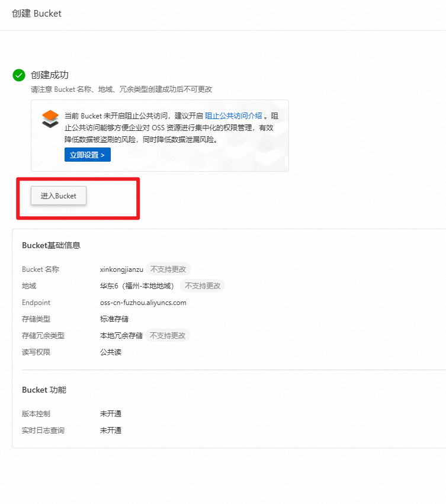Click the 读写权限 label
Screen dimensions: 446x504
click(x=36, y=352)
